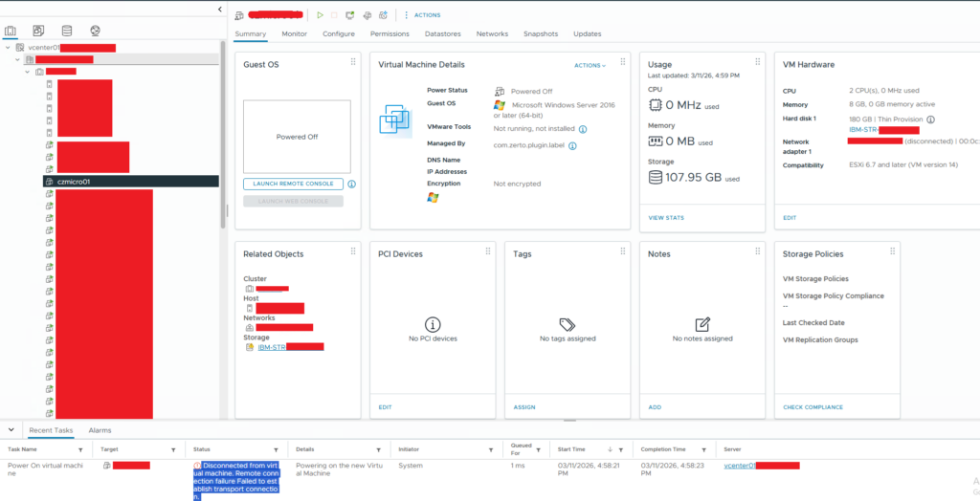The width and height of the screenshot is (980, 501).
Task: Click CHECK COMPLIANCE in Storage Policies
Action: pos(813,407)
